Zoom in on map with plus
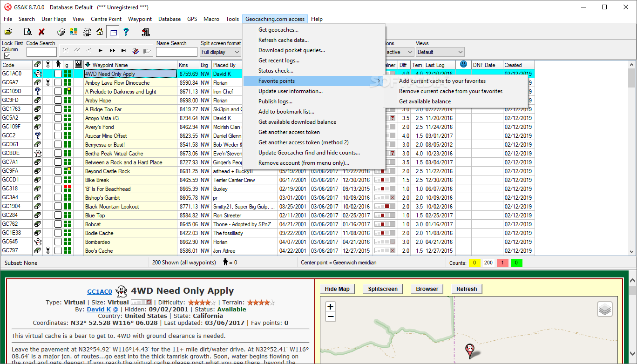The image size is (637, 364). point(331,307)
